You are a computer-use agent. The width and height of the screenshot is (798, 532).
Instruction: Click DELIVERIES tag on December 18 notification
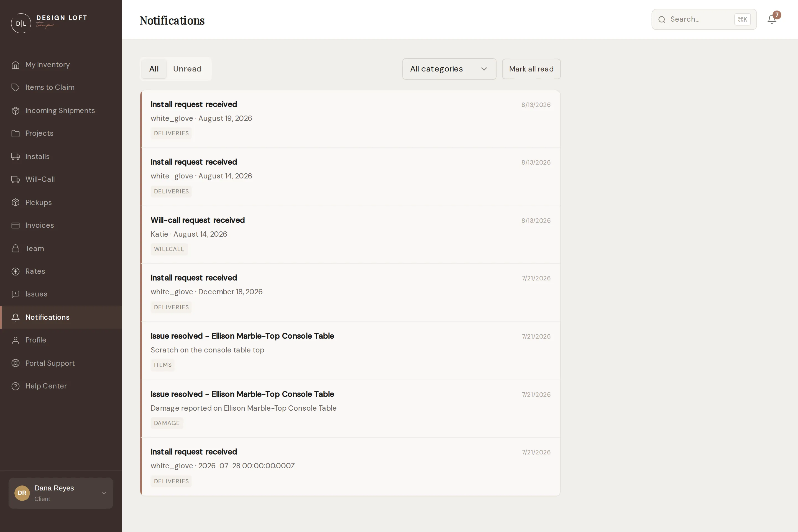[171, 307]
